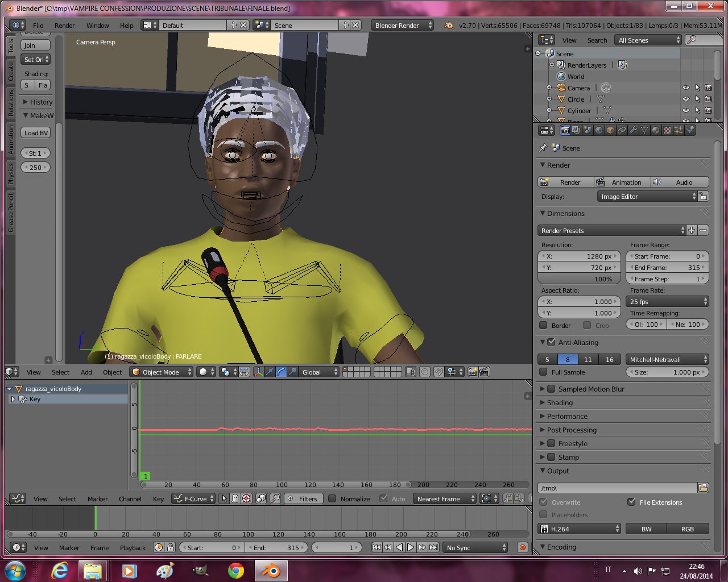Toggle visibility eye for Camera object
Viewport: 728px width, 582px height.
[685, 88]
